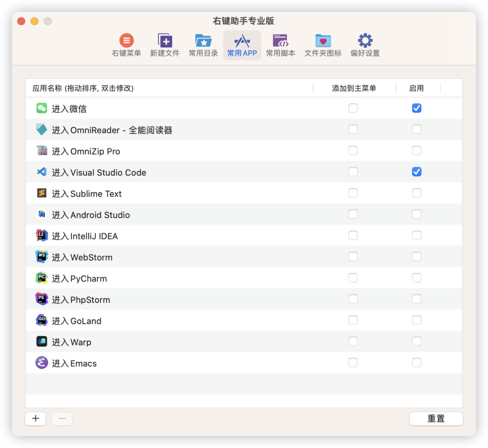488x448 pixels.
Task: Go to the 常用目录 tab
Action: [x=203, y=45]
